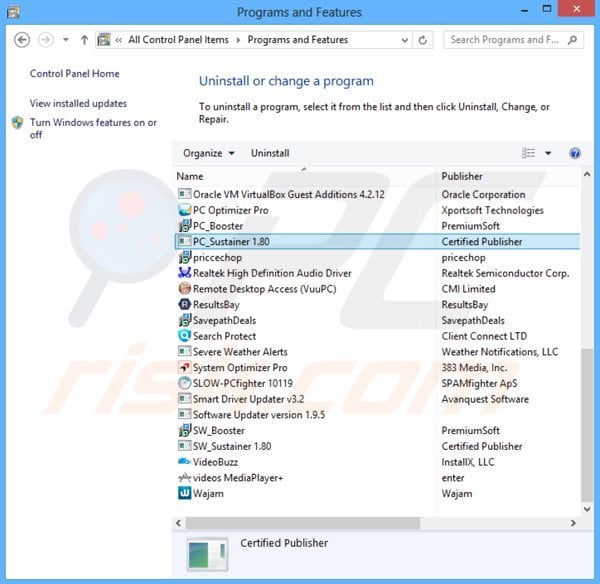This screenshot has width=600, height=584.
Task: Click the Back navigation arrow
Action: tap(22, 40)
